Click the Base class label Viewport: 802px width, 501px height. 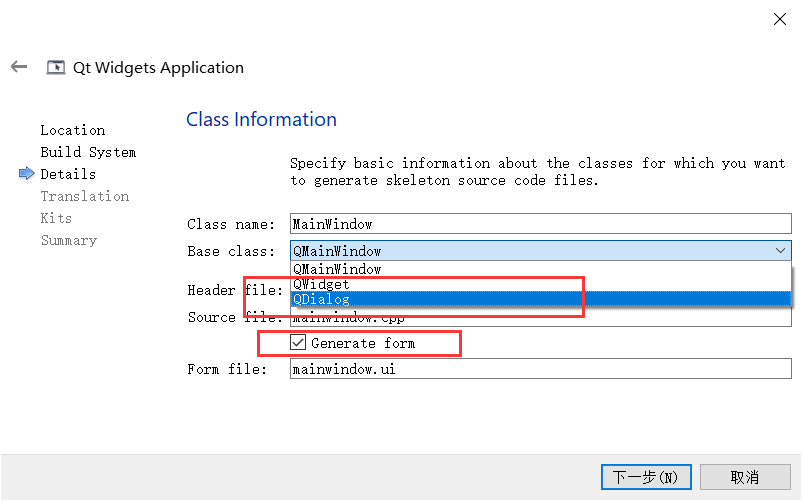tap(231, 252)
